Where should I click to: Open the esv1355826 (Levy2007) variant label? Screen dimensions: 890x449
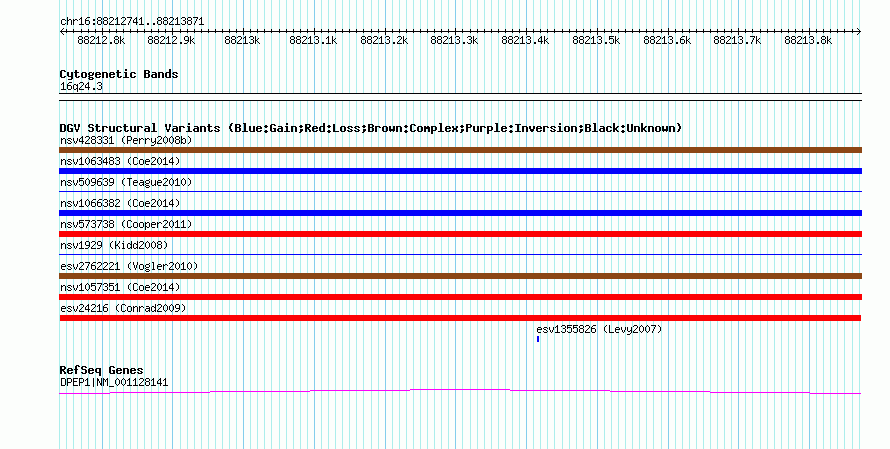(x=599, y=329)
